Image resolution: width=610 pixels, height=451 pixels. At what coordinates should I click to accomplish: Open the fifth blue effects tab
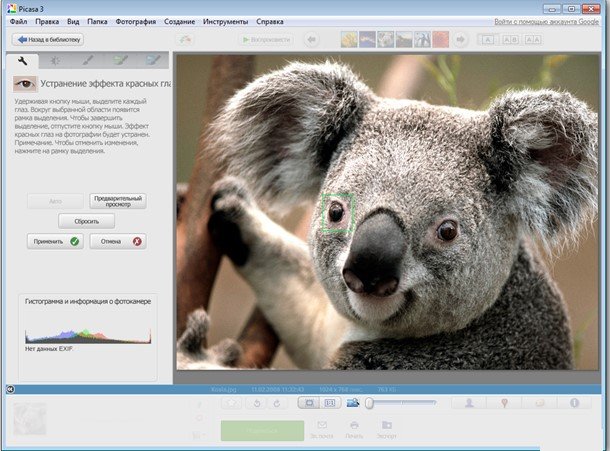153,61
